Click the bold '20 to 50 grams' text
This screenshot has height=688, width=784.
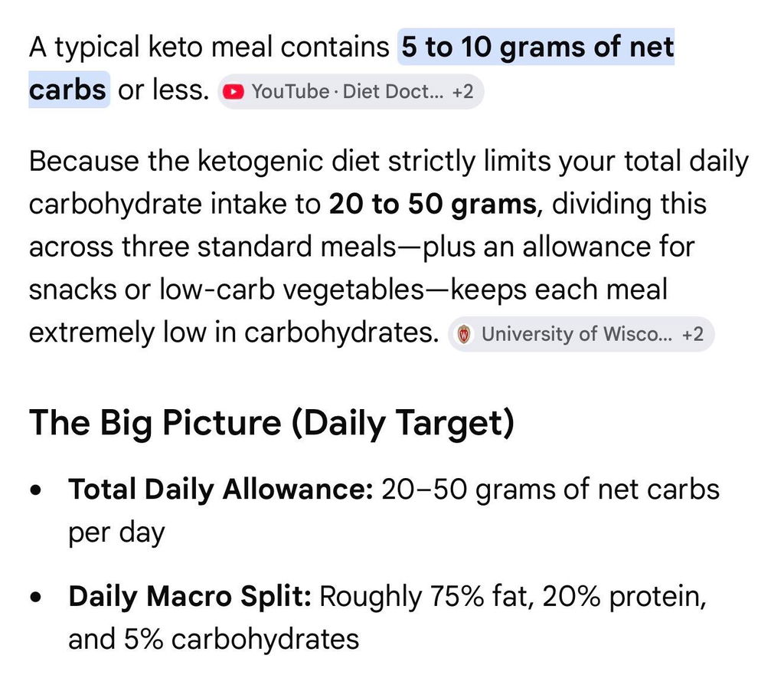point(433,204)
